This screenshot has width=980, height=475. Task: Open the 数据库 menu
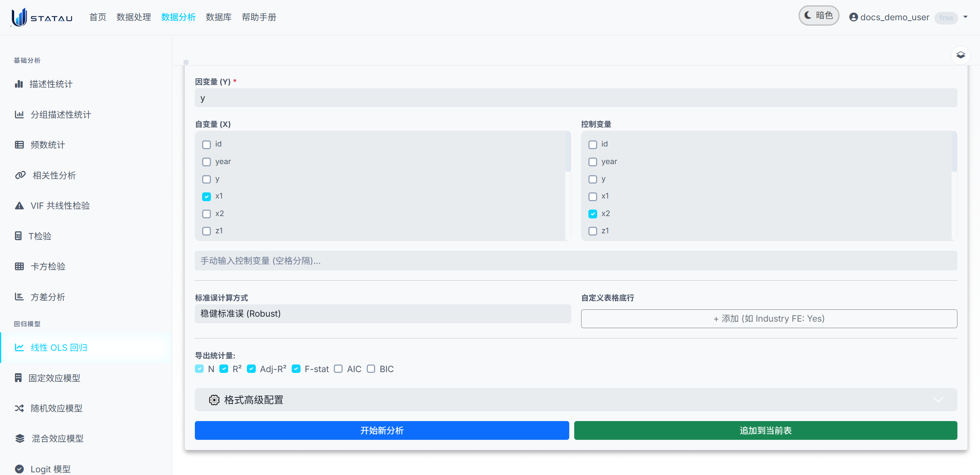[x=219, y=17]
